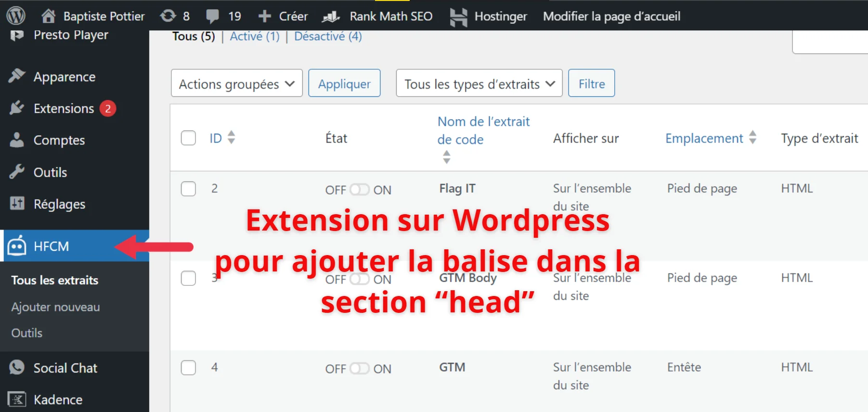Screen dimensions: 868x412
Task: Filter by Activé (1) snippets
Action: [x=255, y=36]
